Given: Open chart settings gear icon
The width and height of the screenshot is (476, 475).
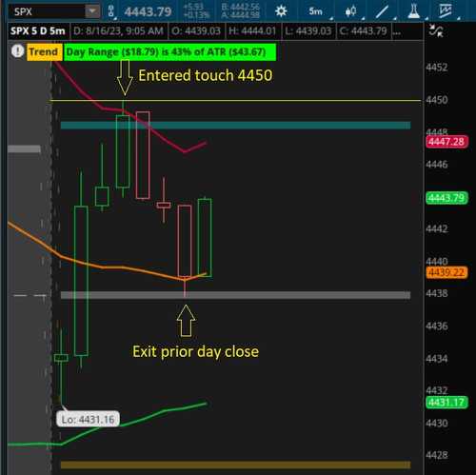Looking at the screenshot, I should [281, 11].
